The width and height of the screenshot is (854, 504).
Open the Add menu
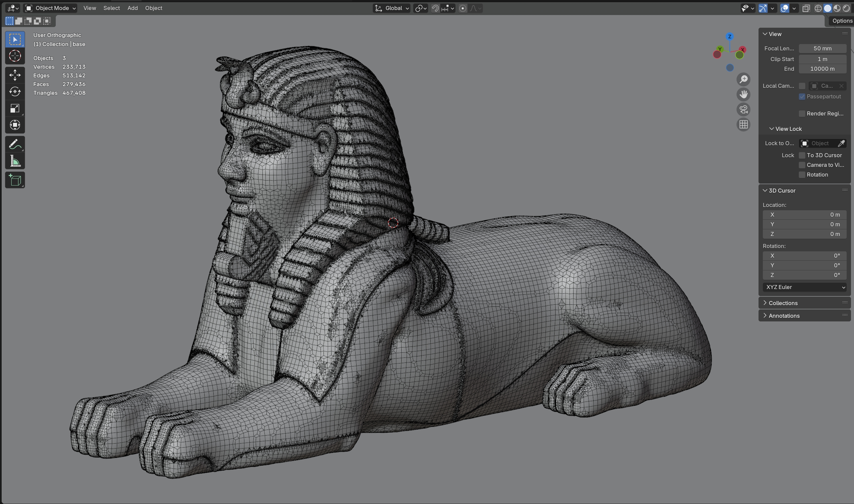tap(133, 8)
